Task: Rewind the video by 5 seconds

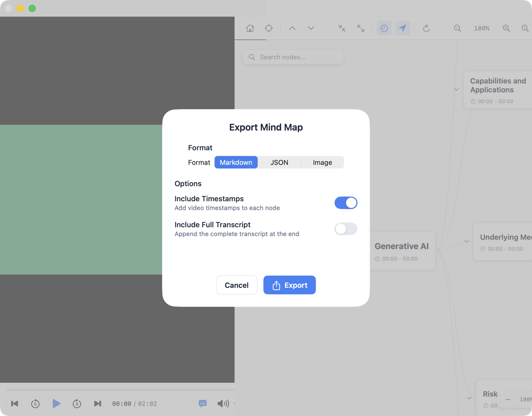Action: pyautogui.click(x=35, y=404)
